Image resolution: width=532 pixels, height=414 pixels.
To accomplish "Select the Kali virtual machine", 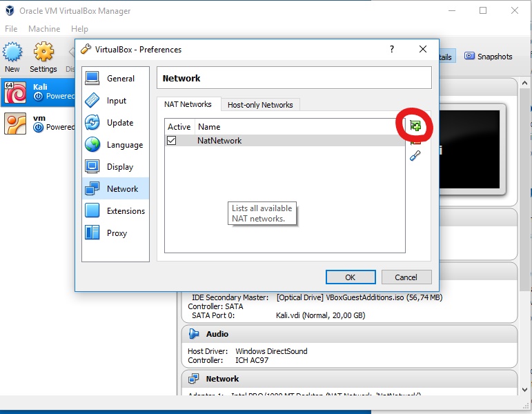I will [38, 92].
